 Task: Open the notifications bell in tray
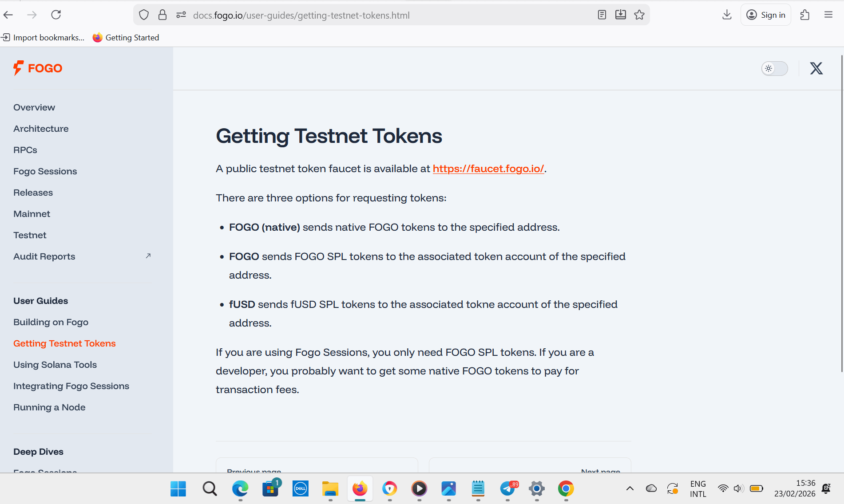[x=826, y=489]
